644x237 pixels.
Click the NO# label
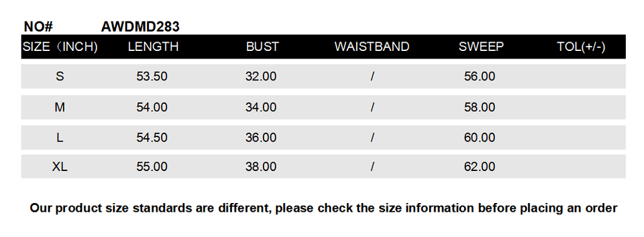[38, 26]
